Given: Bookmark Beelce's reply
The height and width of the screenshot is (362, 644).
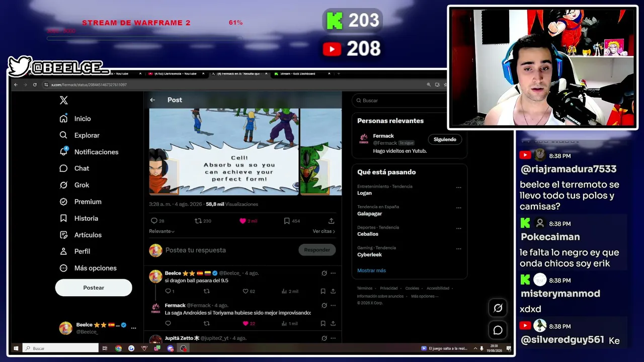Looking at the screenshot, I should coord(323,291).
